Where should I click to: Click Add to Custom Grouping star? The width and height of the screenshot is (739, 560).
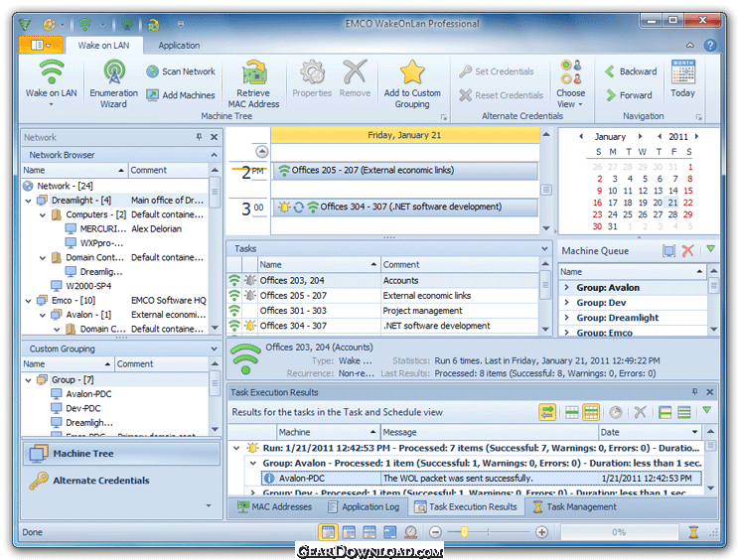tap(412, 83)
